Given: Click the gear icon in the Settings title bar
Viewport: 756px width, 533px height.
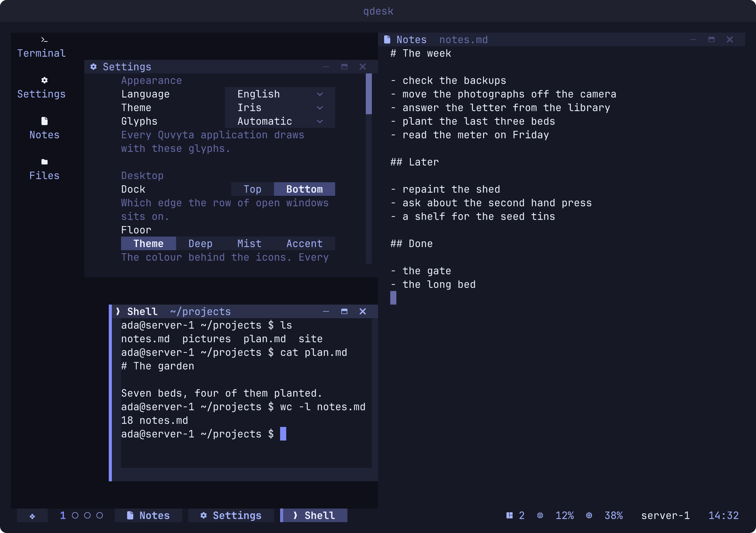Looking at the screenshot, I should click(x=94, y=67).
